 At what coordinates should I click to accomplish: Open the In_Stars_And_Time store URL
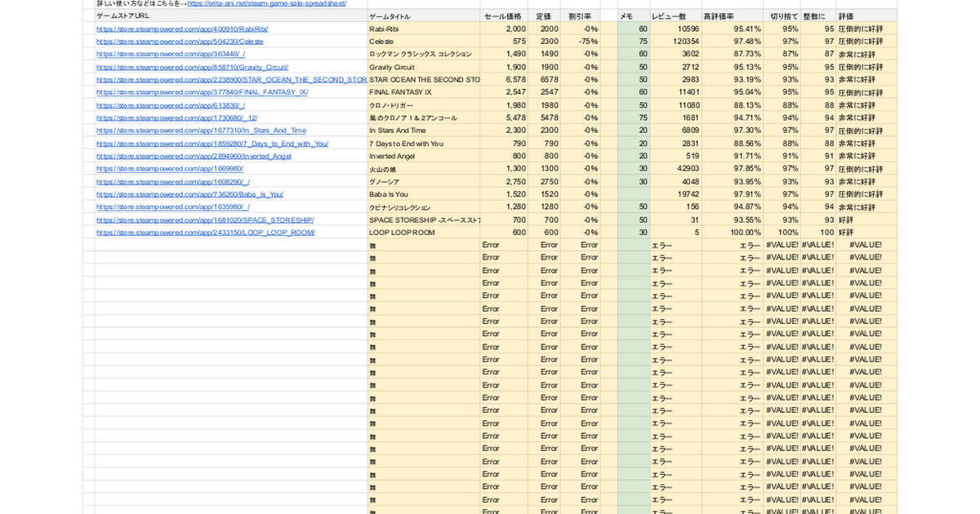pyautogui.click(x=201, y=131)
